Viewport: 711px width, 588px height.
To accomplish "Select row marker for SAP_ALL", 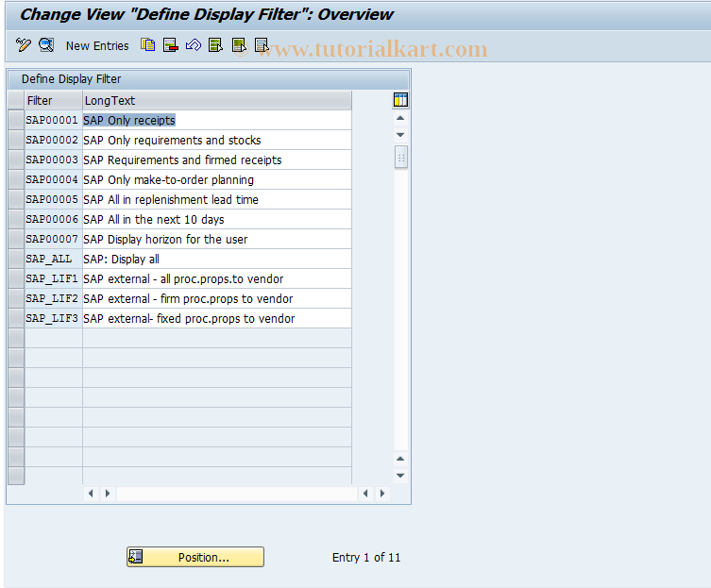I will pos(16,260).
